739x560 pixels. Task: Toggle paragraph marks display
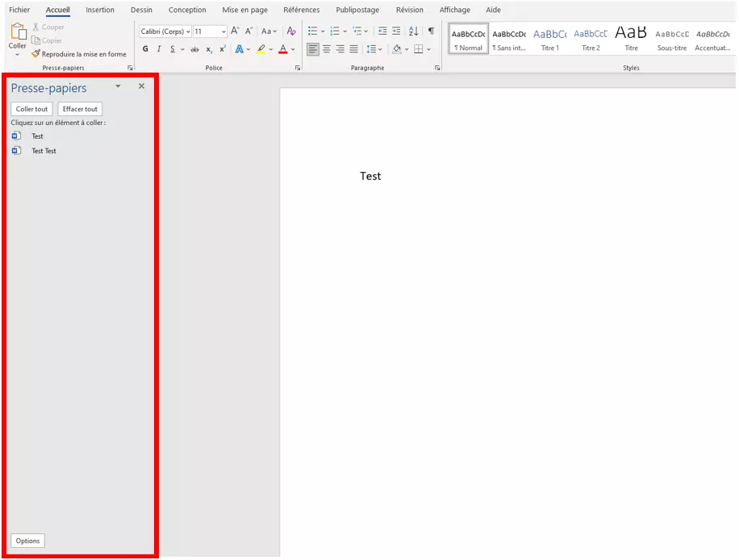pos(431,31)
